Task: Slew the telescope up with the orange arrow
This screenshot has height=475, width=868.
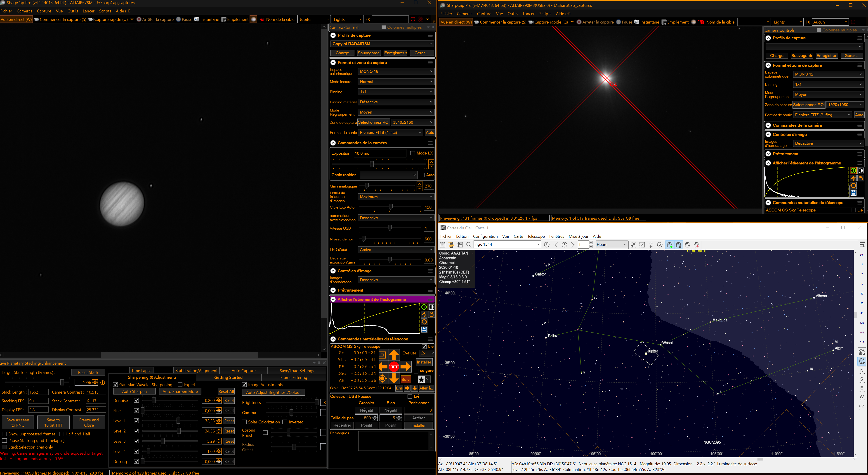Action: pos(394,355)
